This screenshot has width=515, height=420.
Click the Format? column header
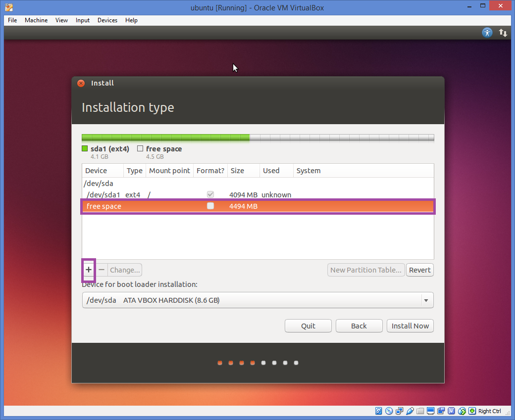point(210,171)
